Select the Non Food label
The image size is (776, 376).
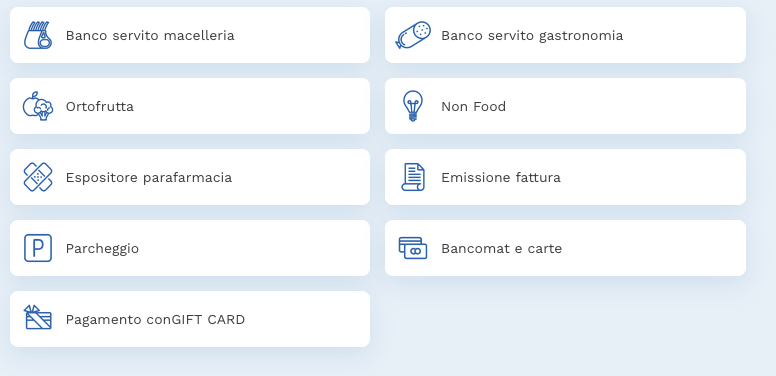(x=474, y=106)
